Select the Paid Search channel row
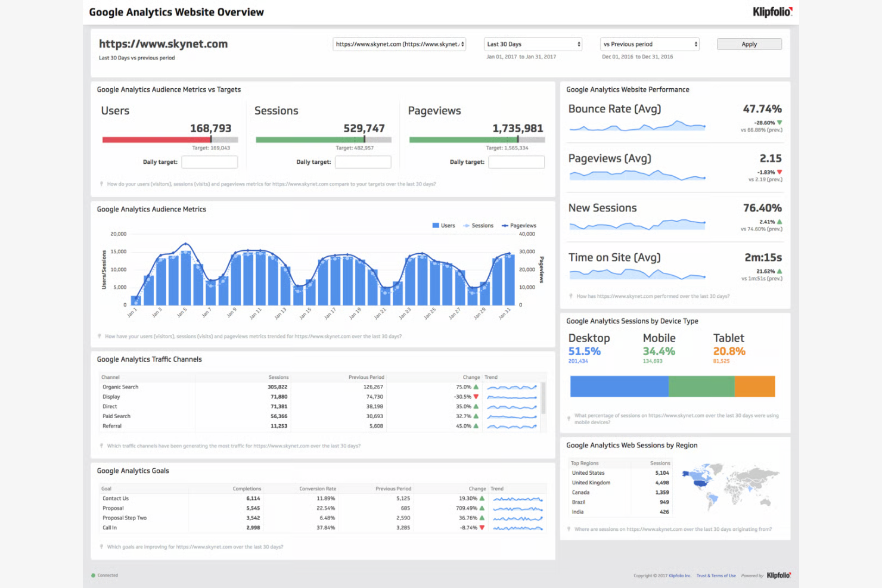Viewport: 882px width, 588px height. [320, 416]
